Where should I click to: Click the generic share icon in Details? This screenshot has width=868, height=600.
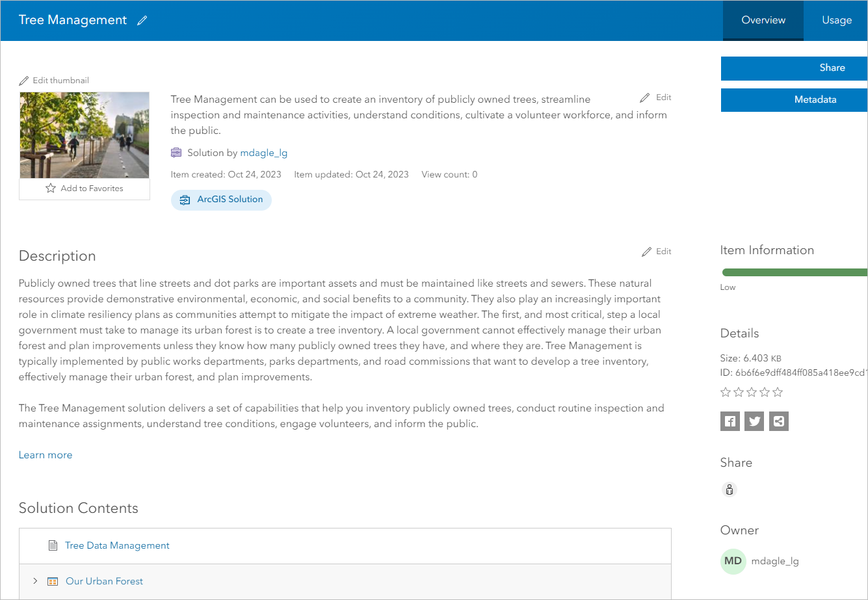click(x=779, y=421)
